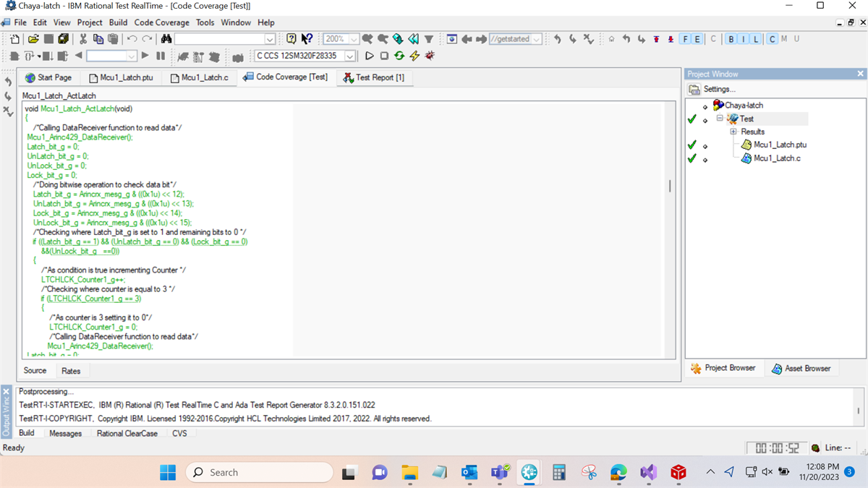
Task: Toggle the highlighted C coverage button after L
Action: coord(772,39)
